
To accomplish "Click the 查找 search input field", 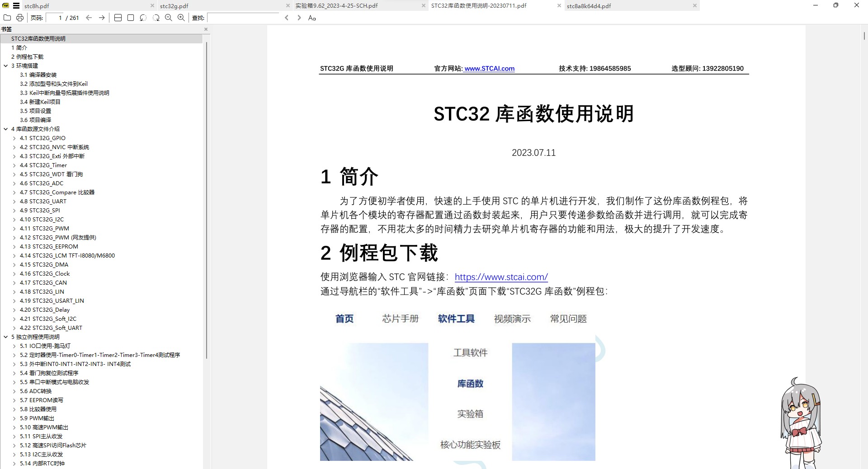I will click(x=243, y=18).
